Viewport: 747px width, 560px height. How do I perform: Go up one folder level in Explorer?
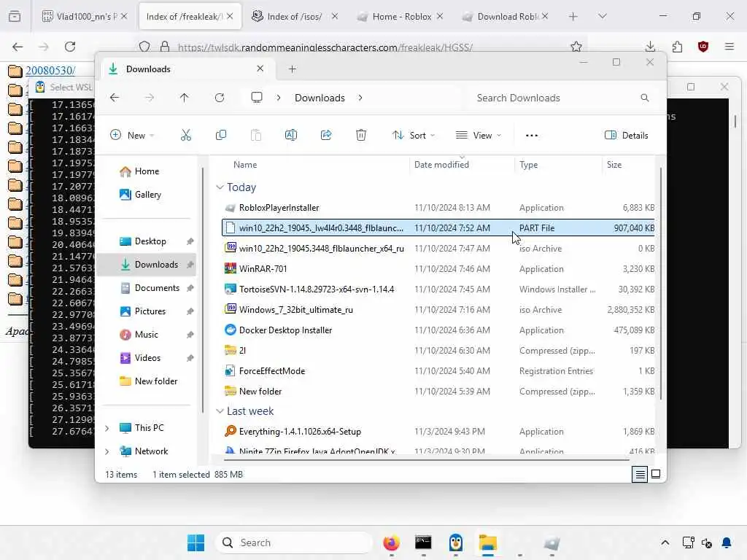185,98
